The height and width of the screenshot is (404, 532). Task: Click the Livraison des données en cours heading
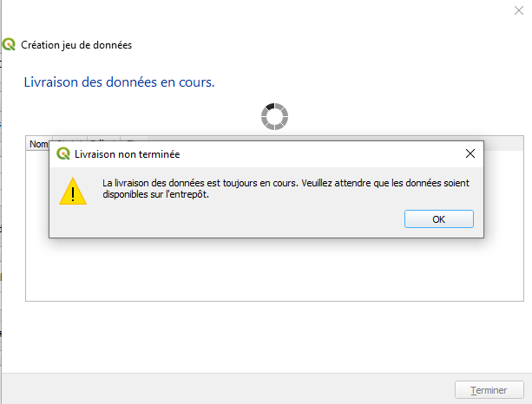119,82
